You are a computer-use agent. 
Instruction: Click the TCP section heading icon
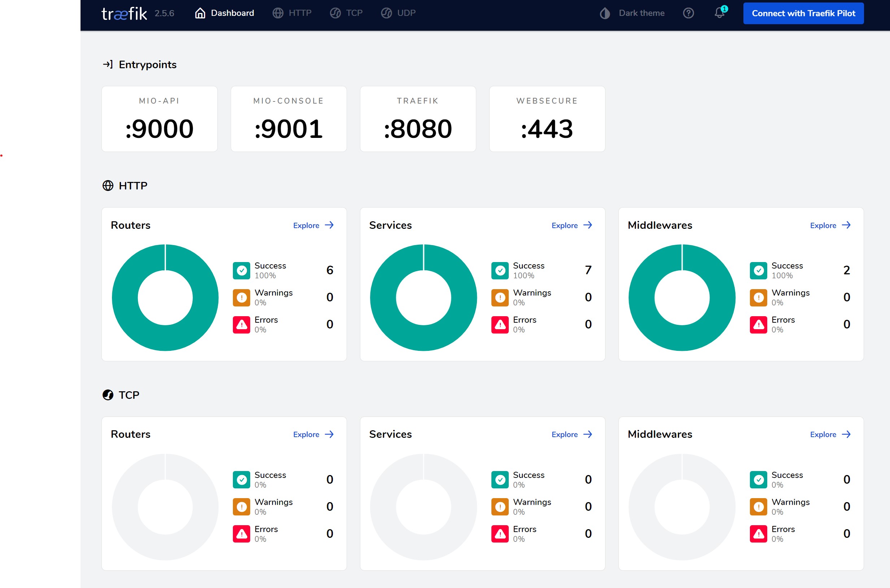(108, 395)
